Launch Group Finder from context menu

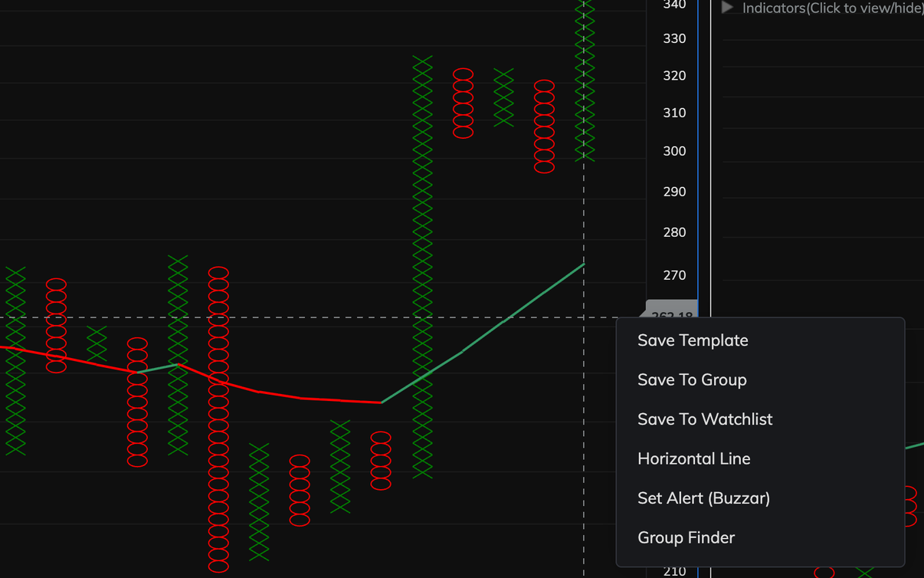tap(686, 537)
